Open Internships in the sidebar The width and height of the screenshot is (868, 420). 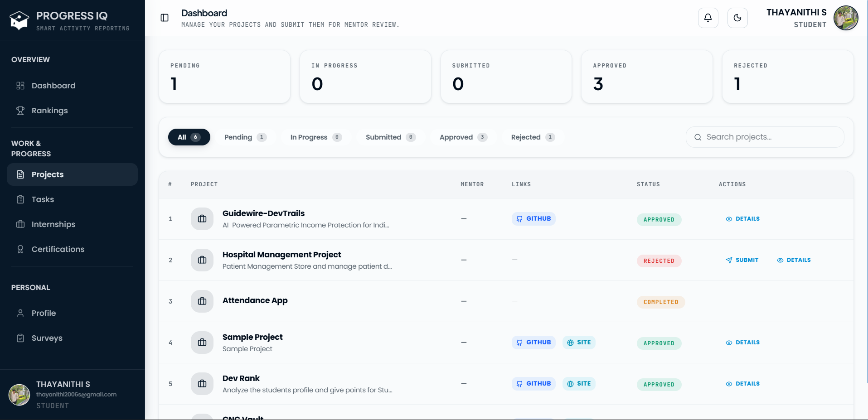pyautogui.click(x=73, y=224)
